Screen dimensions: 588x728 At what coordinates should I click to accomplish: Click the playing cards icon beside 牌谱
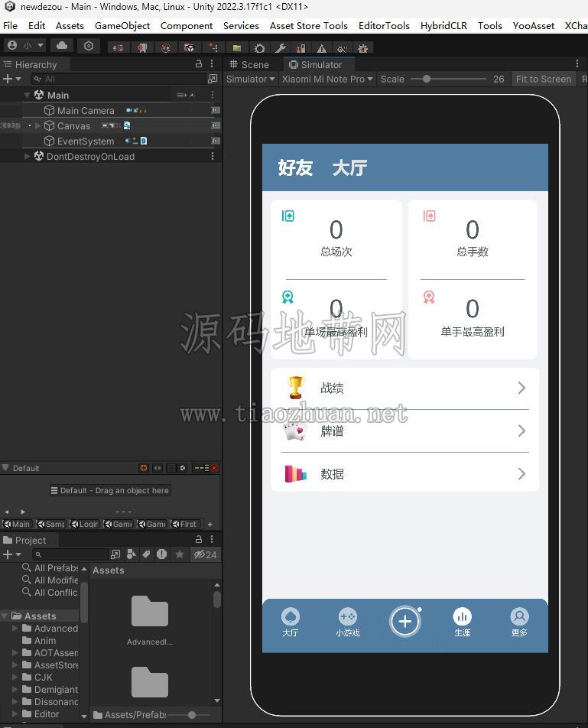point(295,431)
